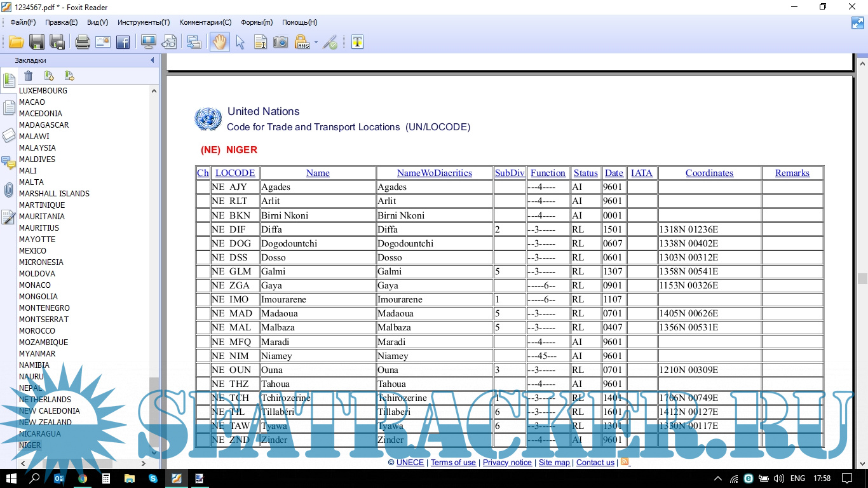Open the Инструменты menu

pyautogui.click(x=143, y=22)
